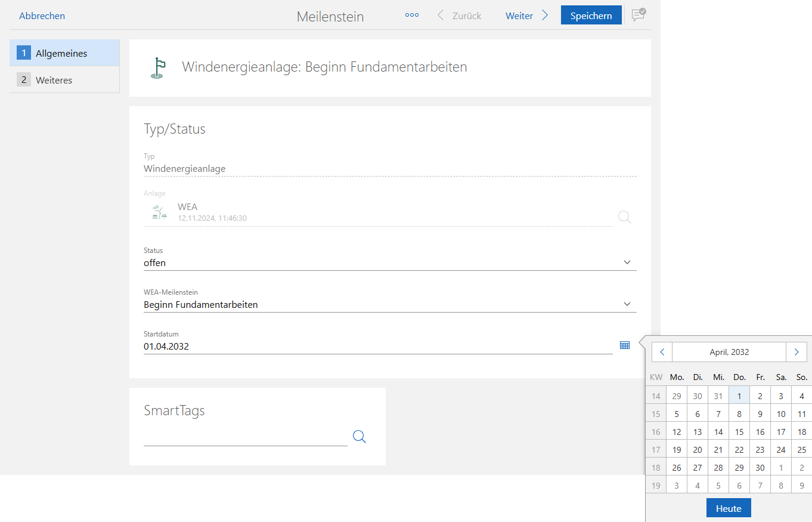Screen dimensions: 812x522
Task: Click the Anlage search magnifier icon
Action: (624, 217)
